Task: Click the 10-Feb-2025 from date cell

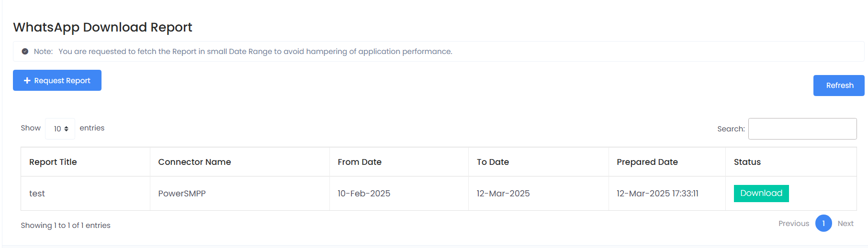Action: [x=364, y=194]
